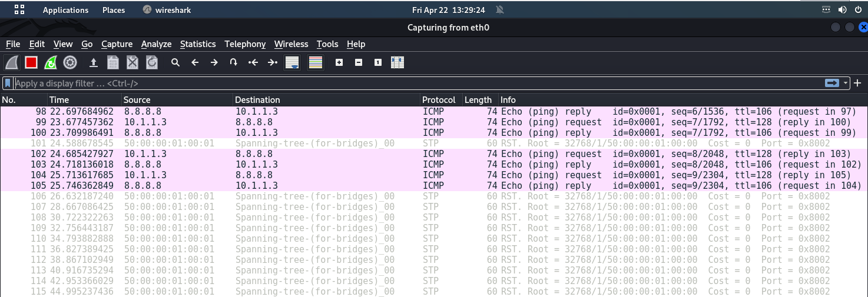This screenshot has height=297, width=868.
Task: Open capture options gear icon
Action: [70, 62]
